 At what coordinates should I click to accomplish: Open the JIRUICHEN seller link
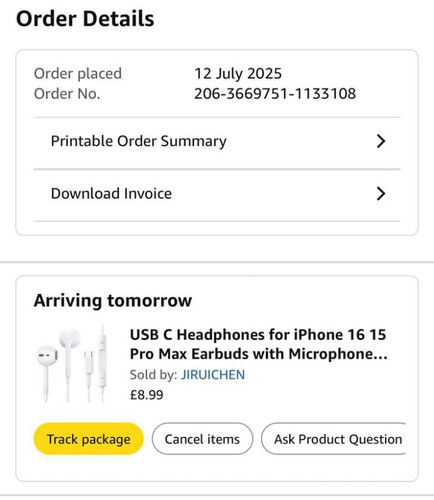(213, 375)
